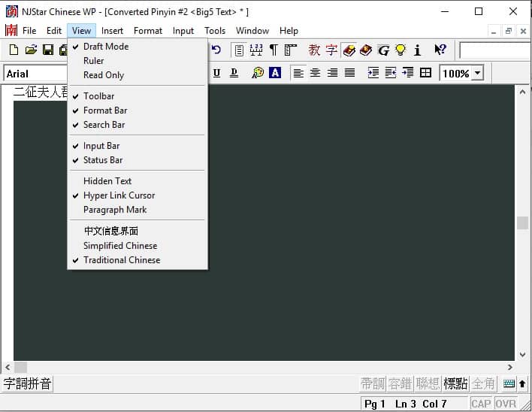Apply underline with the U icon
Viewport: 532px width, 412px height.
(216, 73)
